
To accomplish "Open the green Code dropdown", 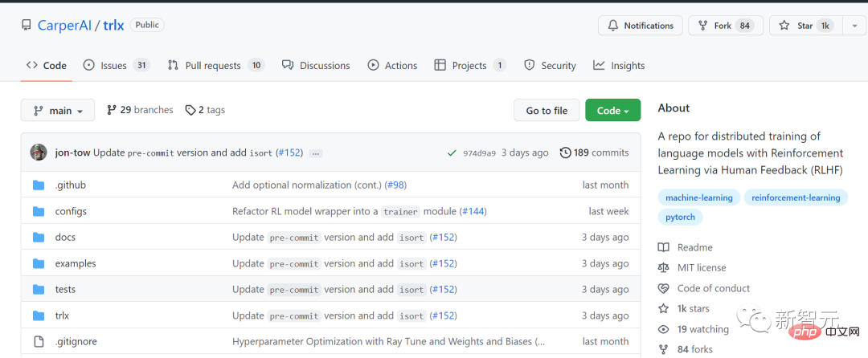I will [612, 111].
